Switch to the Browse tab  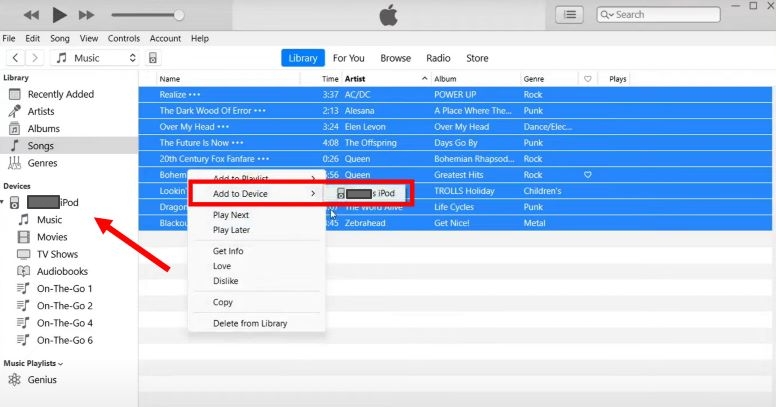(x=395, y=58)
